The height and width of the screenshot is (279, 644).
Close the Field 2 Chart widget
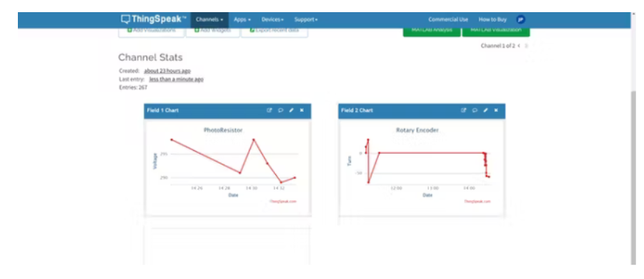click(x=496, y=110)
